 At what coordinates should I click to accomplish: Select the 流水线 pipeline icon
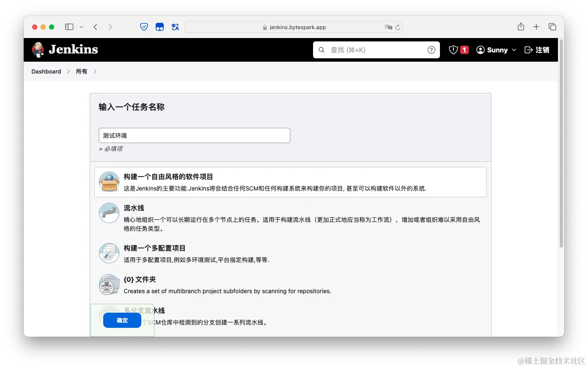[109, 213]
